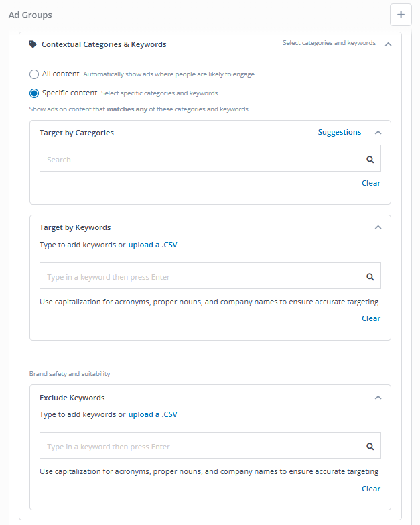
Task: Collapse the Contextual Categories & Keywords section
Action: (x=389, y=44)
